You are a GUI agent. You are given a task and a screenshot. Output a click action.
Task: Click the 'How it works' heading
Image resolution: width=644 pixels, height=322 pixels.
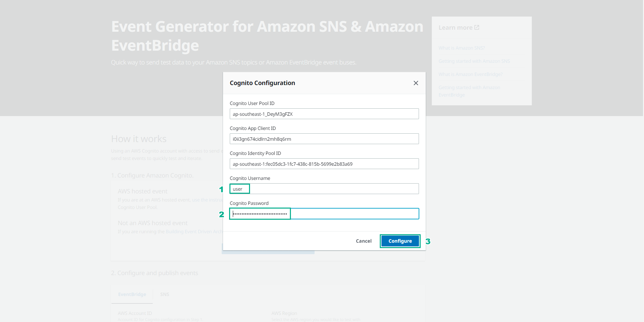[x=139, y=139]
